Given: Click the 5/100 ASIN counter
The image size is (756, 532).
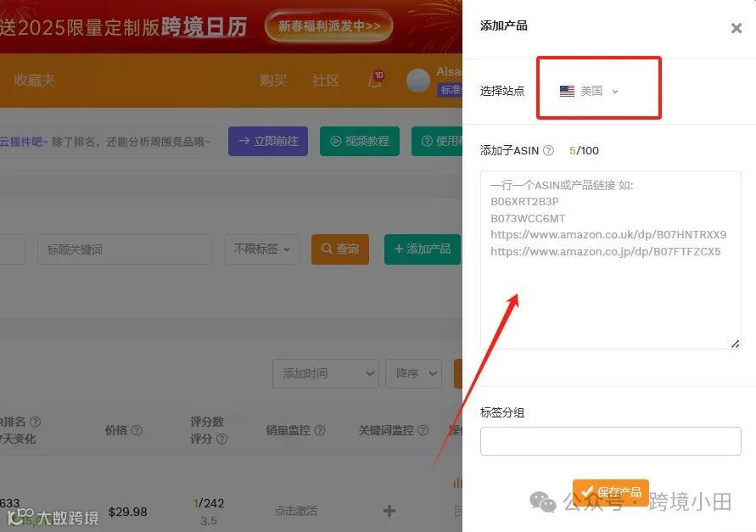Looking at the screenshot, I should [584, 150].
